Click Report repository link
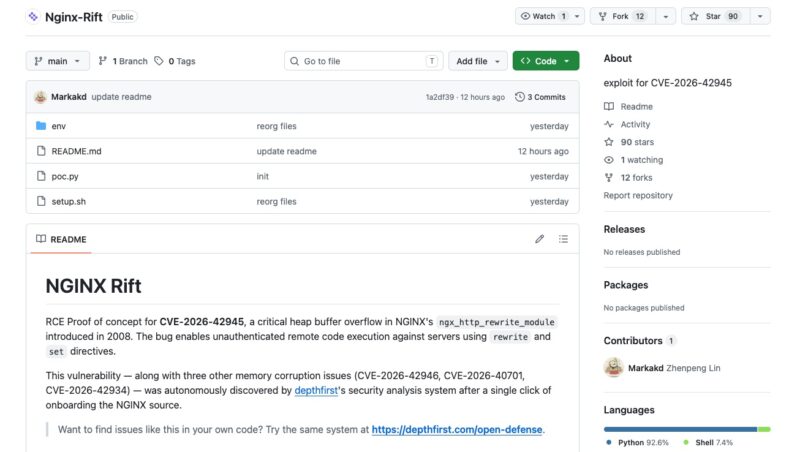 pos(638,195)
